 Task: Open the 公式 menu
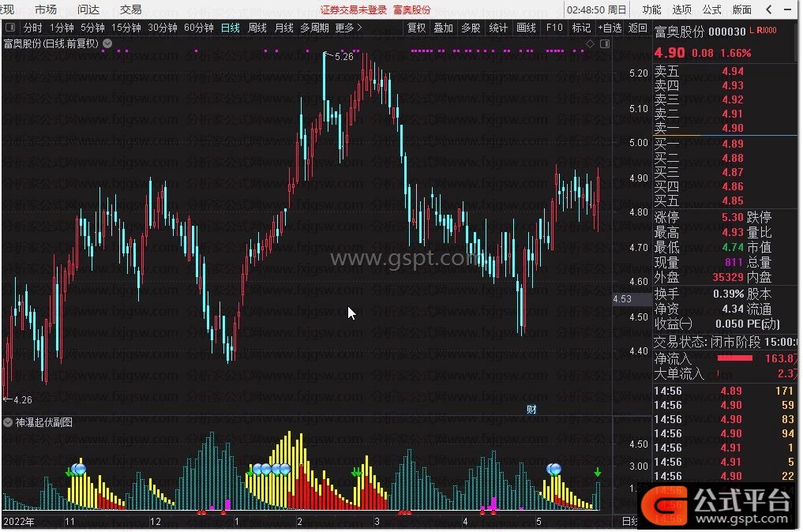coord(712,9)
